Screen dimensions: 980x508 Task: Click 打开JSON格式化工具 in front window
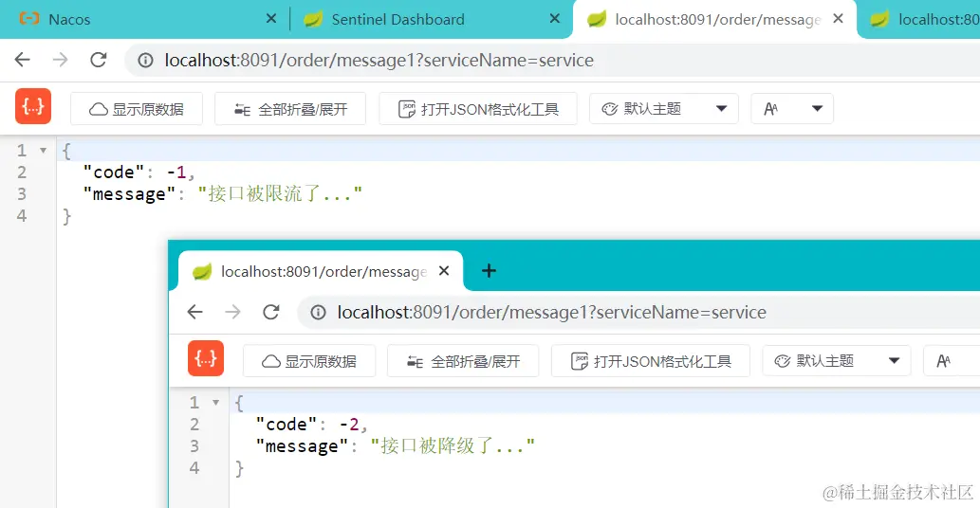click(651, 361)
